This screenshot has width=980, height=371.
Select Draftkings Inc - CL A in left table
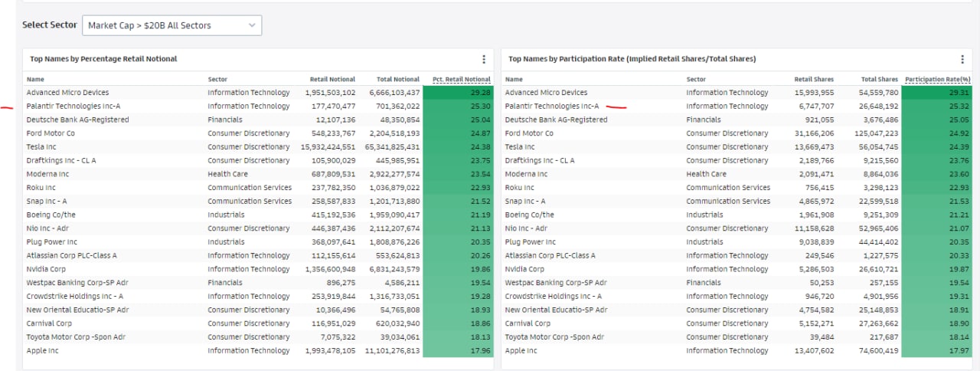tap(62, 160)
